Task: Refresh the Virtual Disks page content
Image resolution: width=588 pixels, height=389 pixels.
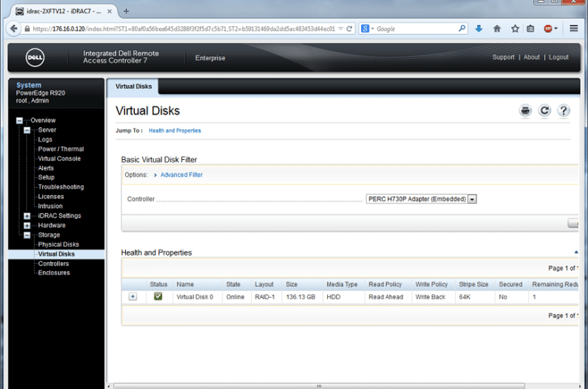Action: click(544, 111)
